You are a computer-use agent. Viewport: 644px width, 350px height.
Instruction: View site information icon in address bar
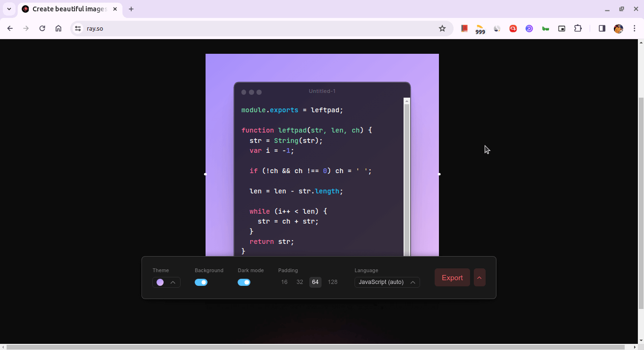click(x=78, y=28)
